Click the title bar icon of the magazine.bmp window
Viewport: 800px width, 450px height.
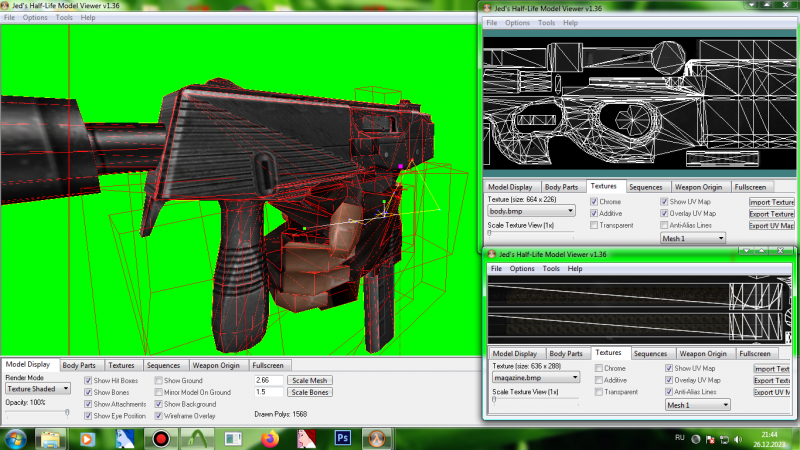tap(492, 254)
